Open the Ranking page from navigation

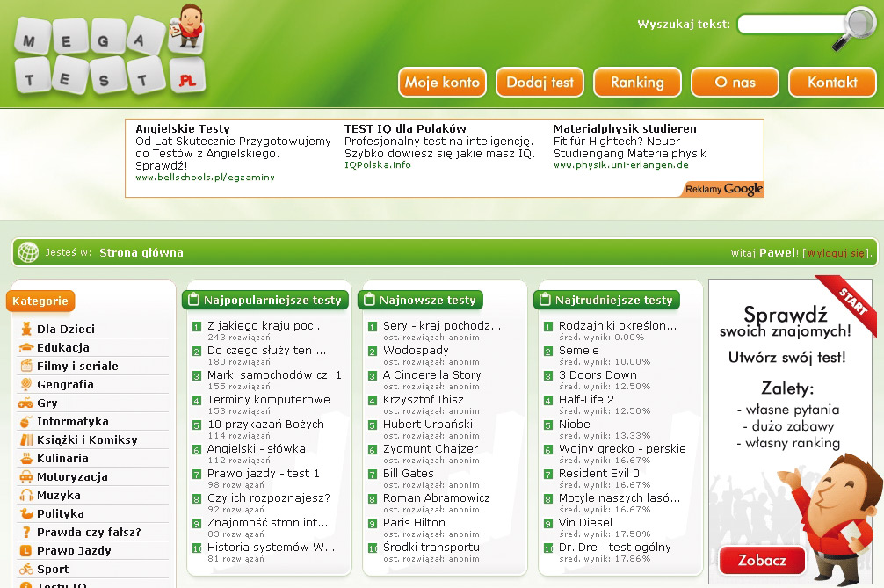pos(637,83)
